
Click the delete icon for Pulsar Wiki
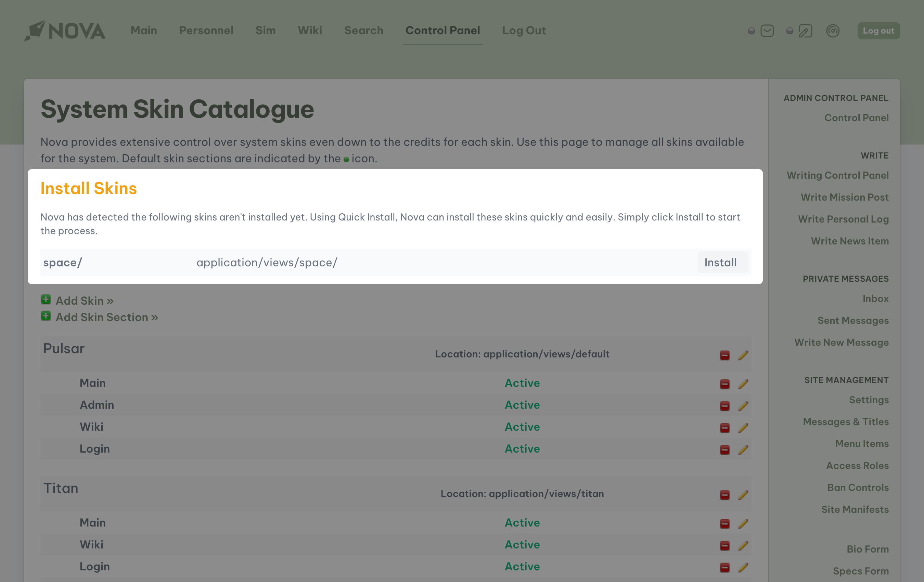(x=724, y=427)
